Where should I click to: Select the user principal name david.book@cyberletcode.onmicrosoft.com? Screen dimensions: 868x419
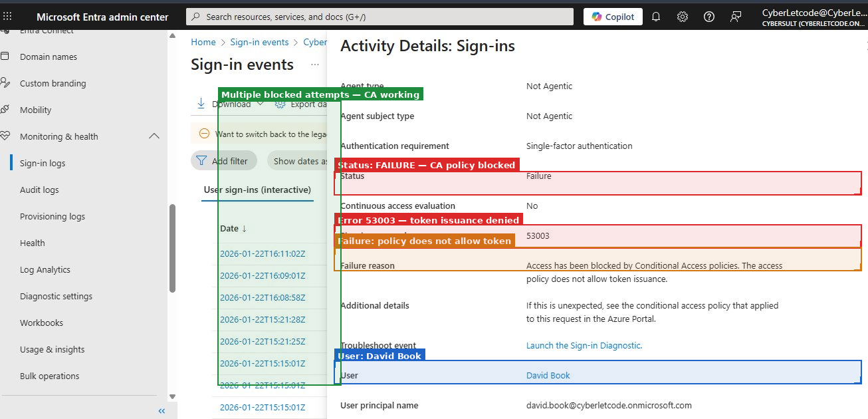609,405
